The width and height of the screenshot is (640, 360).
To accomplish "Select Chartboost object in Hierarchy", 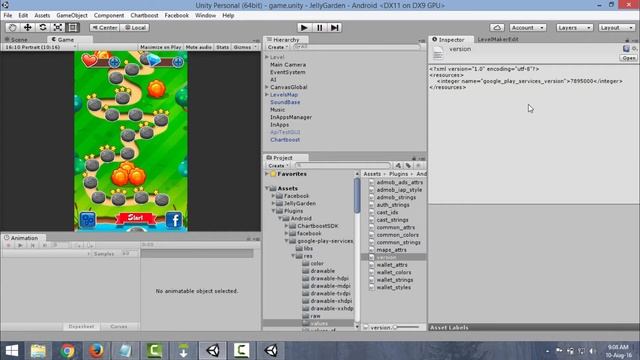I will pos(285,140).
